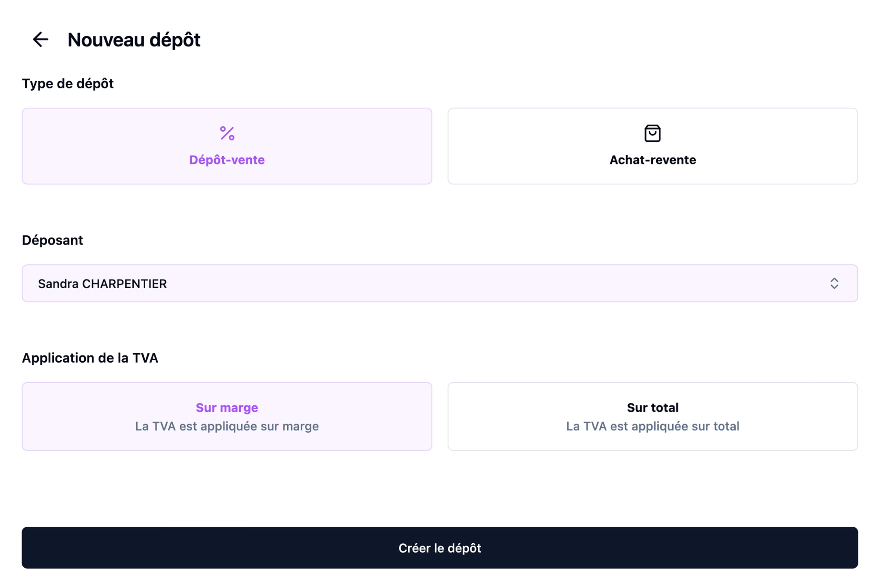
Task: Open the Déposant dropdown
Action: coord(439,283)
